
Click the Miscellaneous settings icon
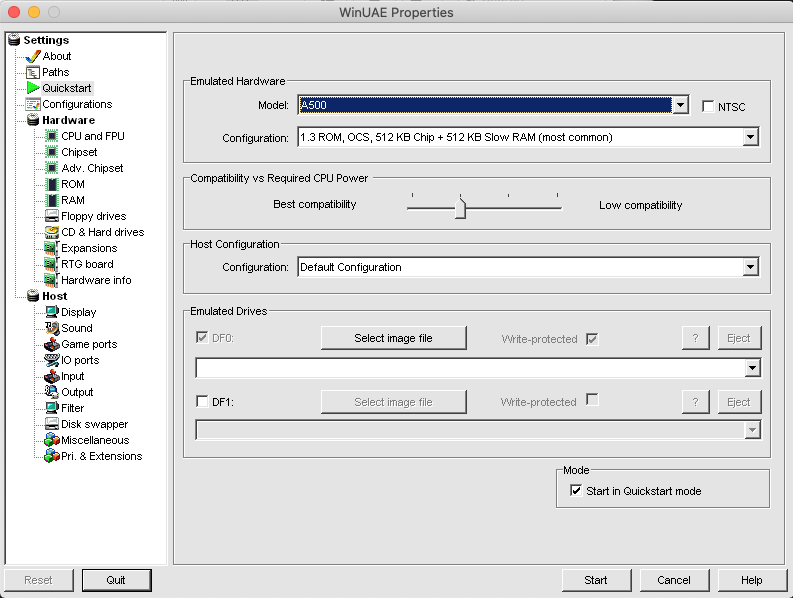52,440
